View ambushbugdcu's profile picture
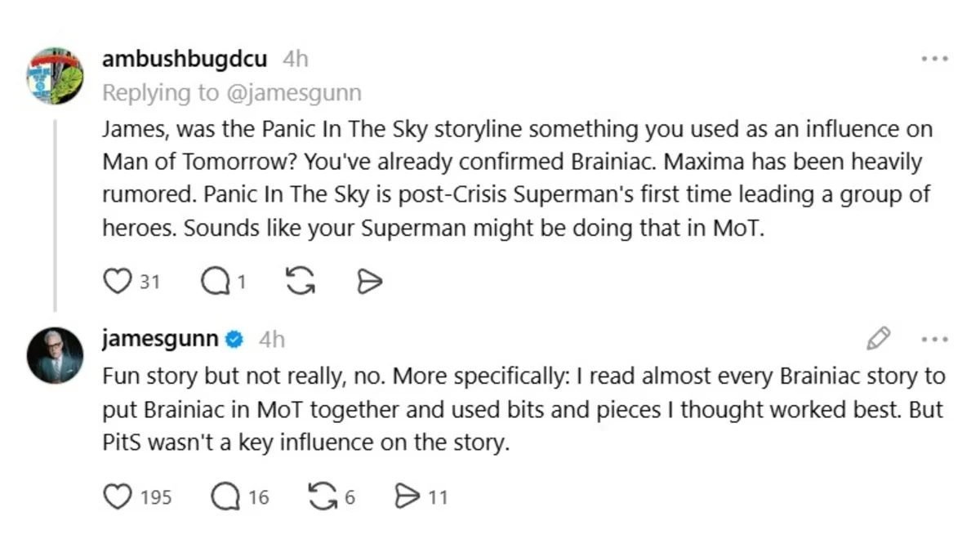980x552 pixels. click(x=56, y=75)
